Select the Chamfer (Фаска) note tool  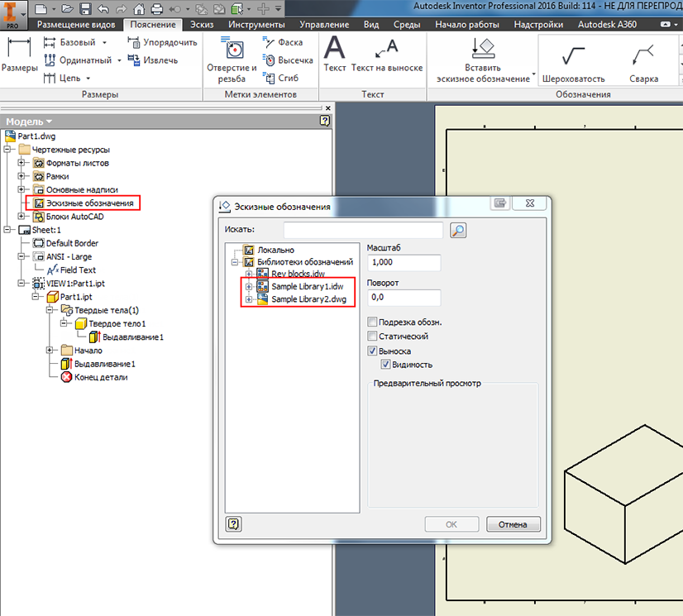(x=283, y=42)
